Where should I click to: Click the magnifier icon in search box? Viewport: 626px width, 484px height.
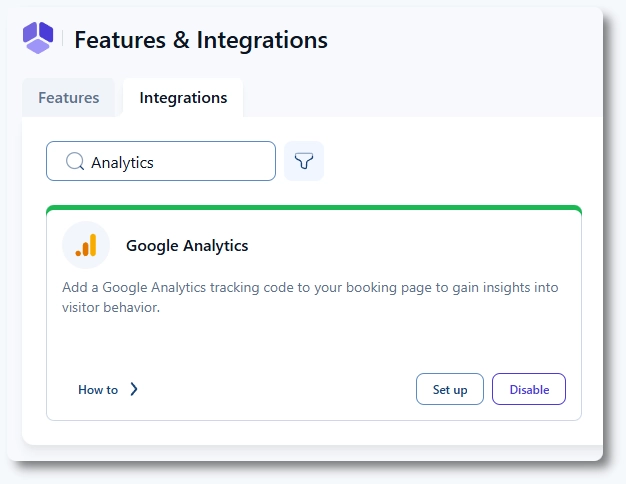[x=74, y=161]
